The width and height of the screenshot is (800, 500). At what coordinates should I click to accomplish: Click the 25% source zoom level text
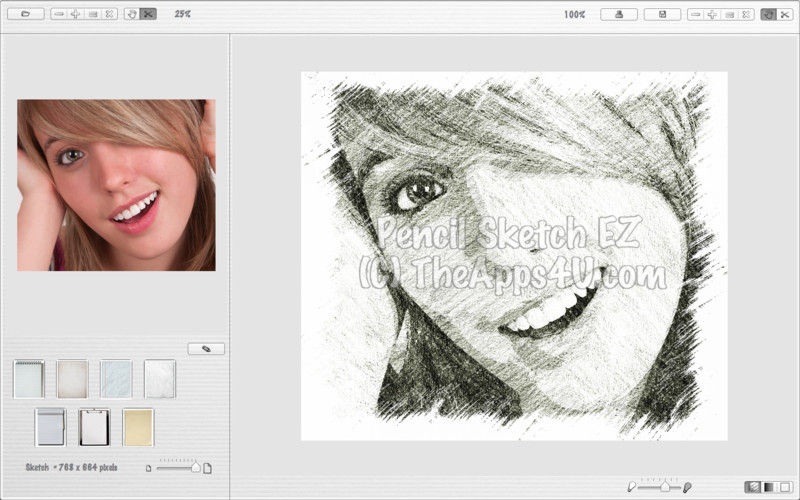[182, 14]
